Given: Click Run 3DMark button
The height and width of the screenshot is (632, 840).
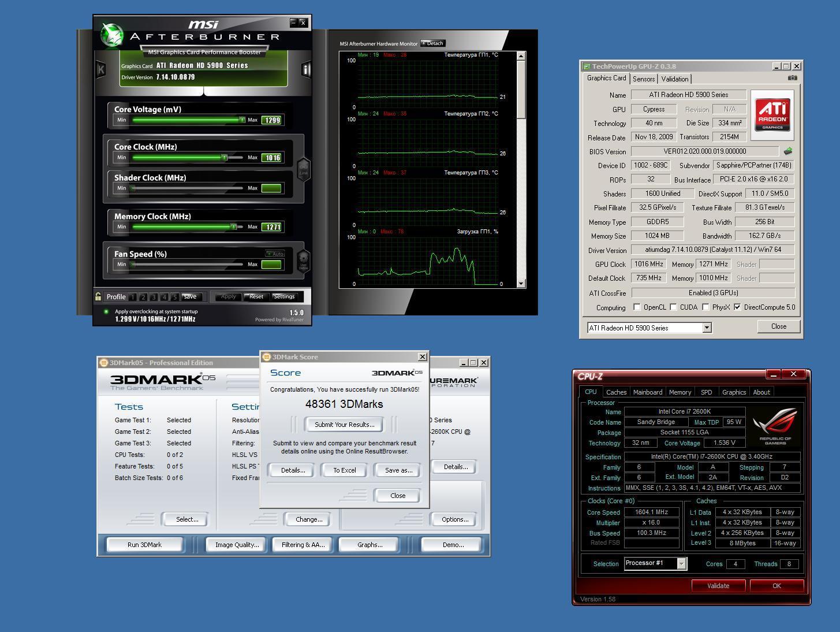Looking at the screenshot, I should click(x=144, y=545).
